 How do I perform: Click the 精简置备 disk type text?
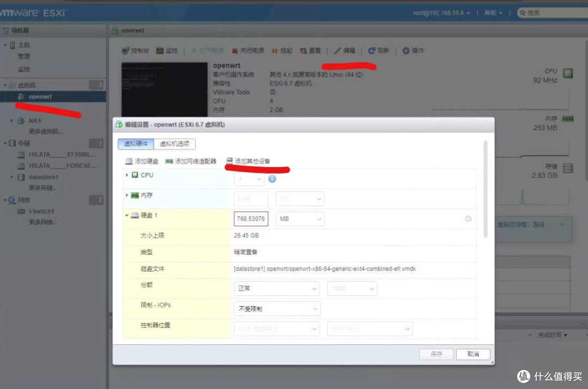[x=246, y=252]
